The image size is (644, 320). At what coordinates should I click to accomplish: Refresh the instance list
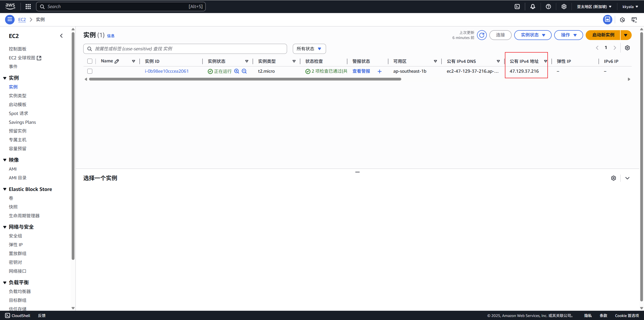[482, 35]
